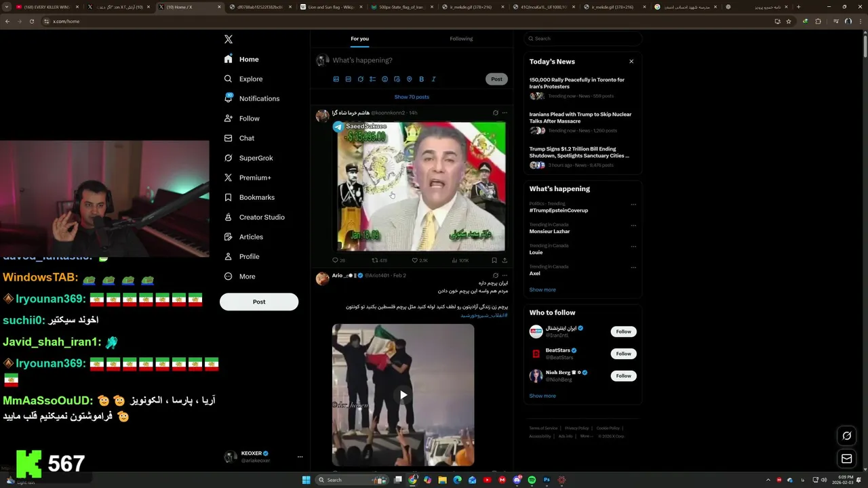Viewport: 868px width, 488px height.
Task: Show more trends under What's happening
Action: click(x=542, y=289)
